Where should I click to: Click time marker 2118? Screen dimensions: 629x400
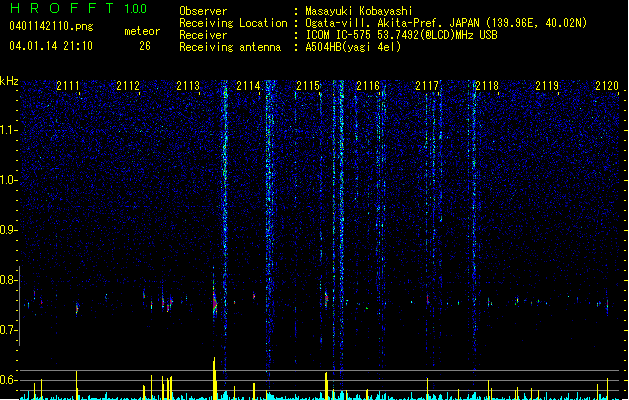(487, 85)
